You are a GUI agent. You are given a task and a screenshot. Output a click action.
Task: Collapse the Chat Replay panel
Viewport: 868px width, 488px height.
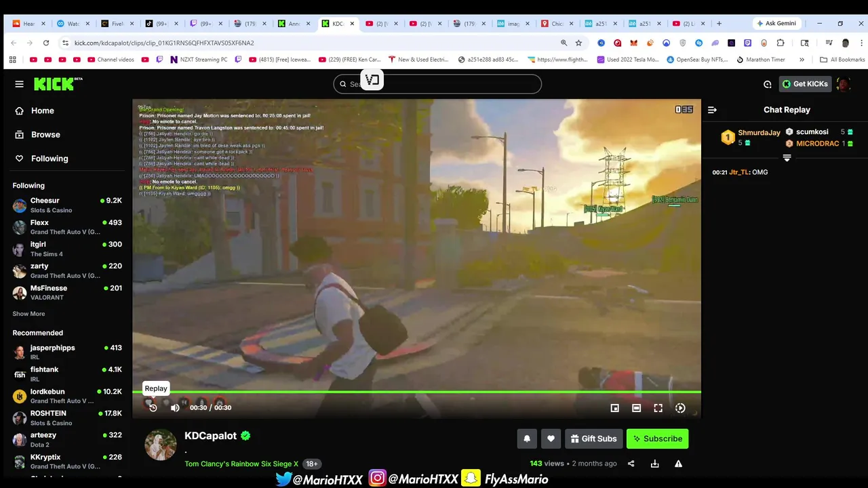coord(712,110)
